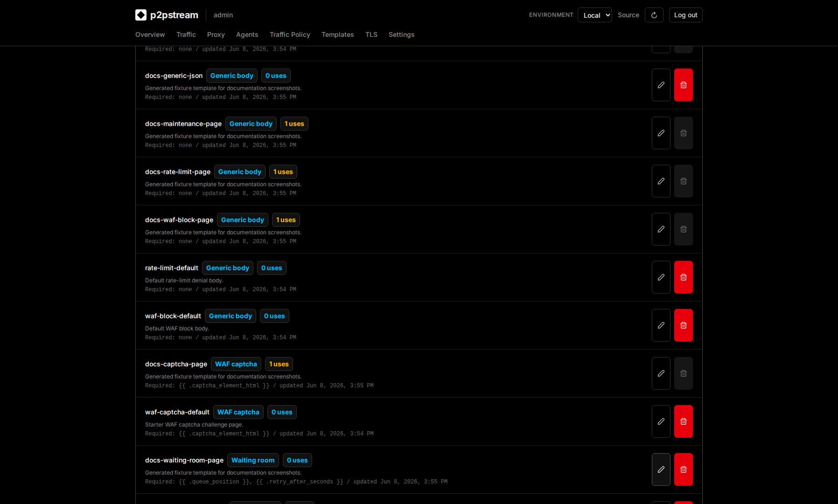Delete the waf-block-default template
838x504 pixels.
(x=684, y=325)
